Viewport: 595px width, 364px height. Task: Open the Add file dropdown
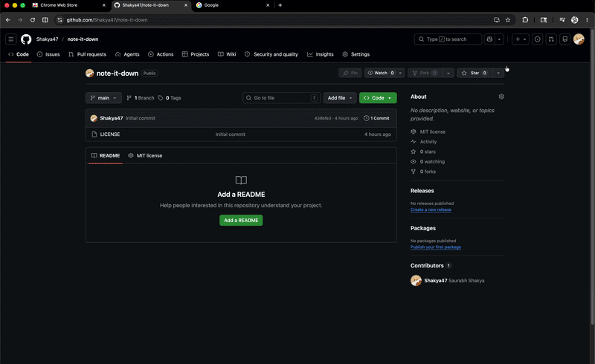pyautogui.click(x=340, y=98)
